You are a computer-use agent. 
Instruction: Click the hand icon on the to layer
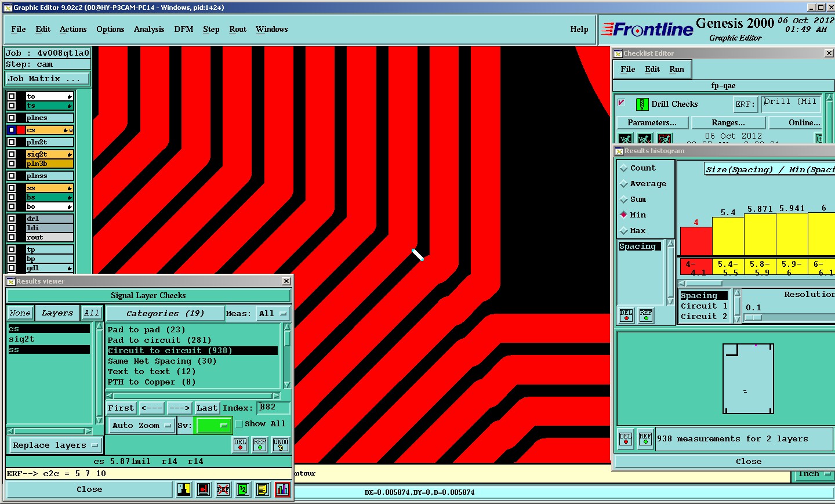tap(70, 96)
